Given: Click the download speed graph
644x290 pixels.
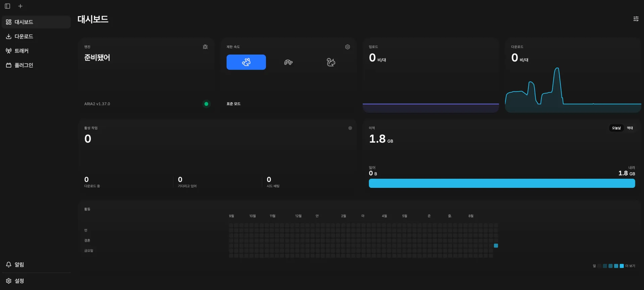Looking at the screenshot, I should tap(573, 90).
